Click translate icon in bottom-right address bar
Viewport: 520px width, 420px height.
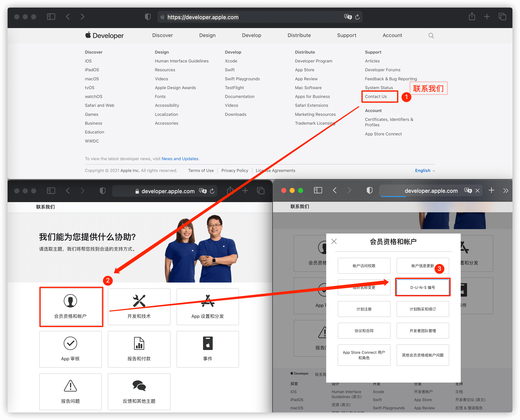click(x=468, y=191)
